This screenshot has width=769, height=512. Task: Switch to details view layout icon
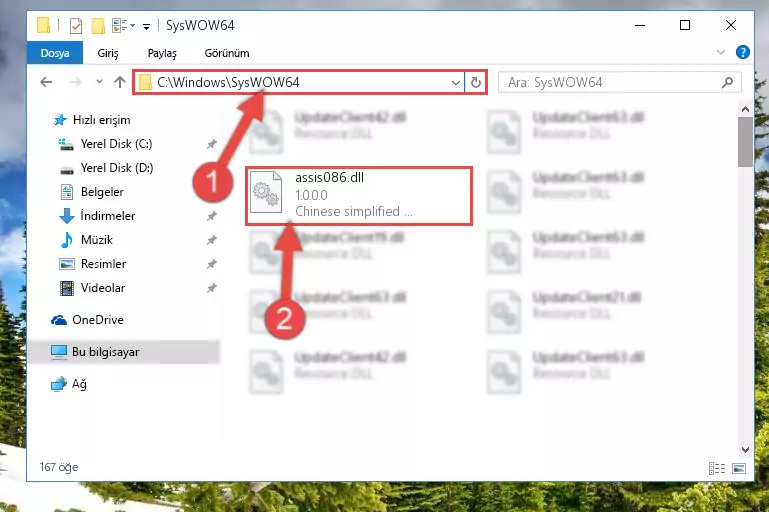pyautogui.click(x=717, y=468)
